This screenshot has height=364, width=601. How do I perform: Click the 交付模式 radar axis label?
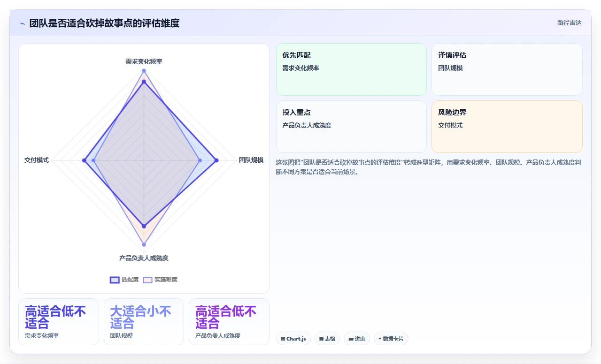coord(37,160)
